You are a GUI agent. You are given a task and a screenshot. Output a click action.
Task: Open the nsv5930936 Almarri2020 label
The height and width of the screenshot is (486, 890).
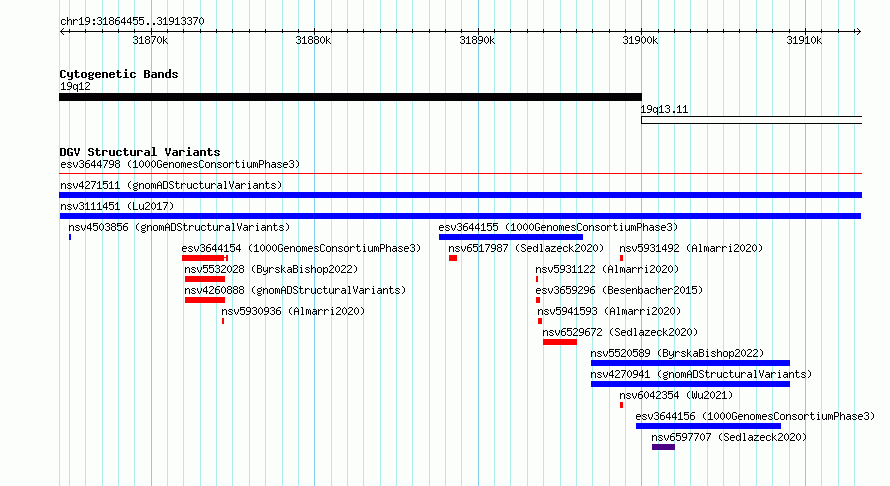tap(293, 311)
